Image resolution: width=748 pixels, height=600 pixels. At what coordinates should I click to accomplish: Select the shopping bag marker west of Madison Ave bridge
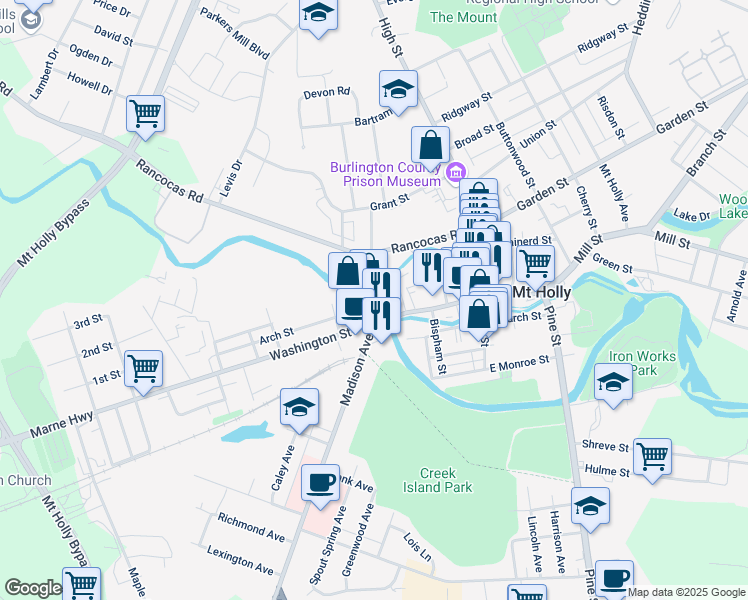pyautogui.click(x=347, y=271)
